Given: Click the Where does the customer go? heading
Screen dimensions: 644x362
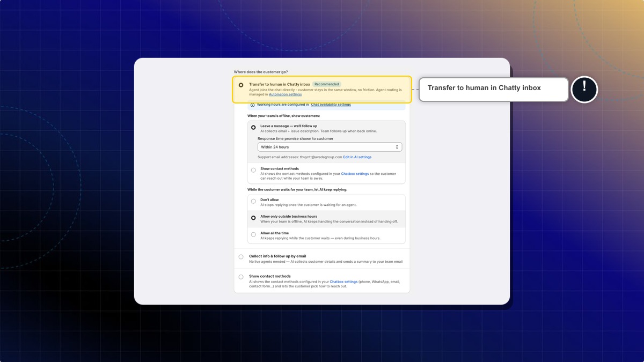Looking at the screenshot, I should pyautogui.click(x=261, y=72).
